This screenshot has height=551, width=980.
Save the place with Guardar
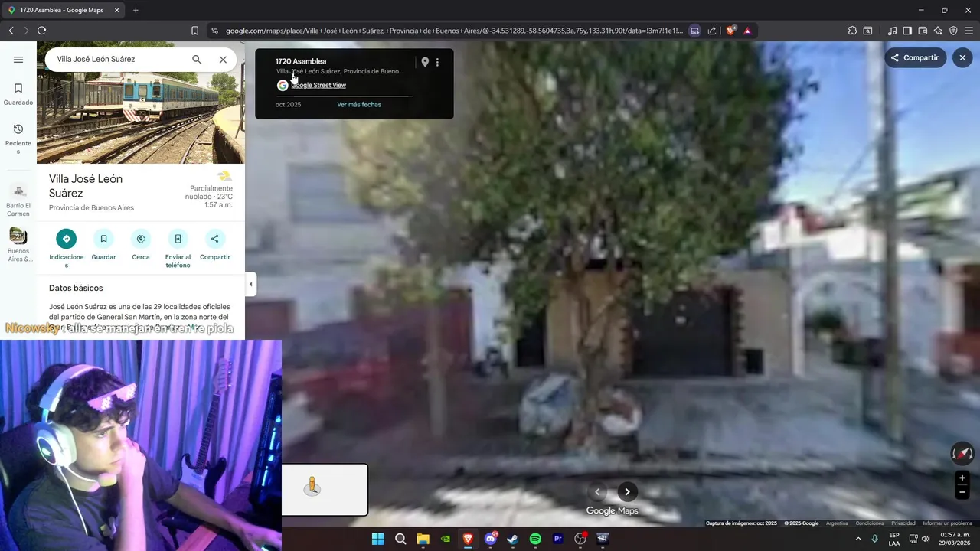[103, 246]
